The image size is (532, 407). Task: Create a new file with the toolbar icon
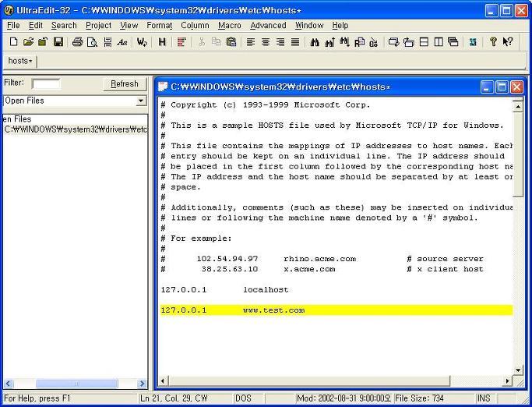[13, 42]
